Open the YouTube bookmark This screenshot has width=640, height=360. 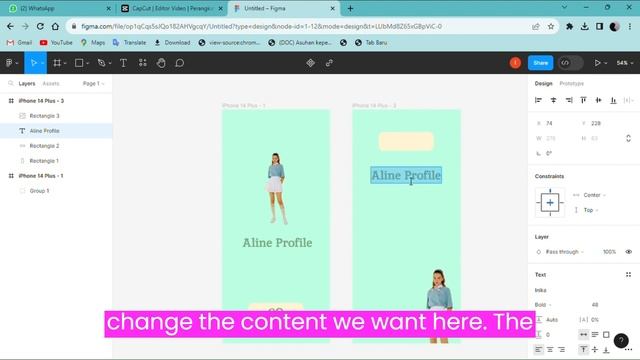tap(56, 42)
